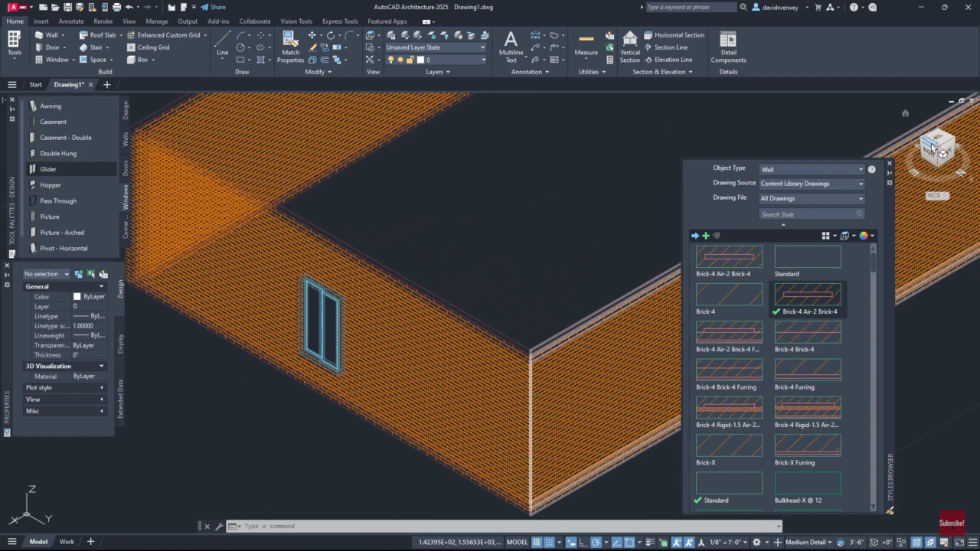Screen dimensions: 980x551
Task: Click the Elevation Line tool
Action: [668, 60]
